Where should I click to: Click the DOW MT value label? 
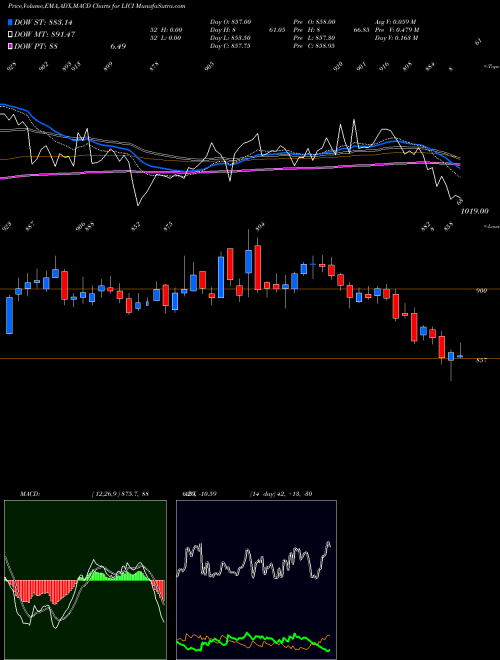[x=45, y=35]
